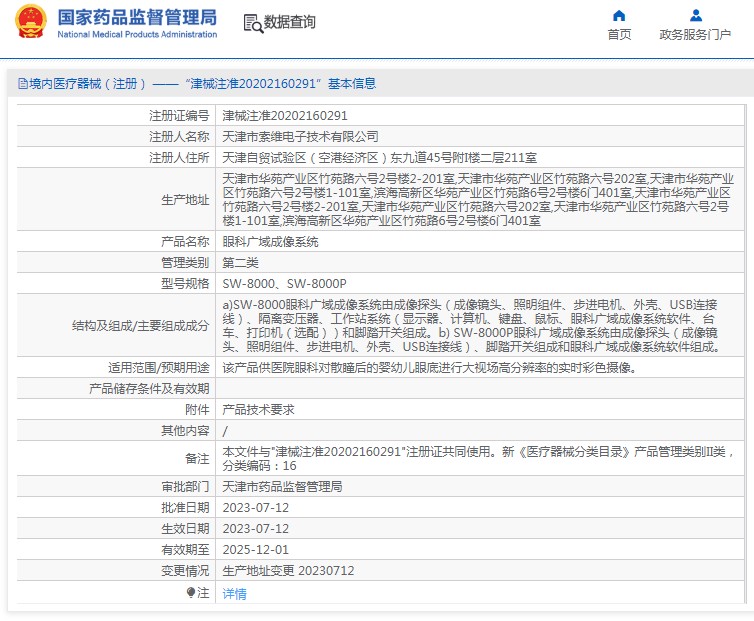The width and height of the screenshot is (754, 621).
Task: Select the product name 眼科广域成像系统
Action: [270, 242]
